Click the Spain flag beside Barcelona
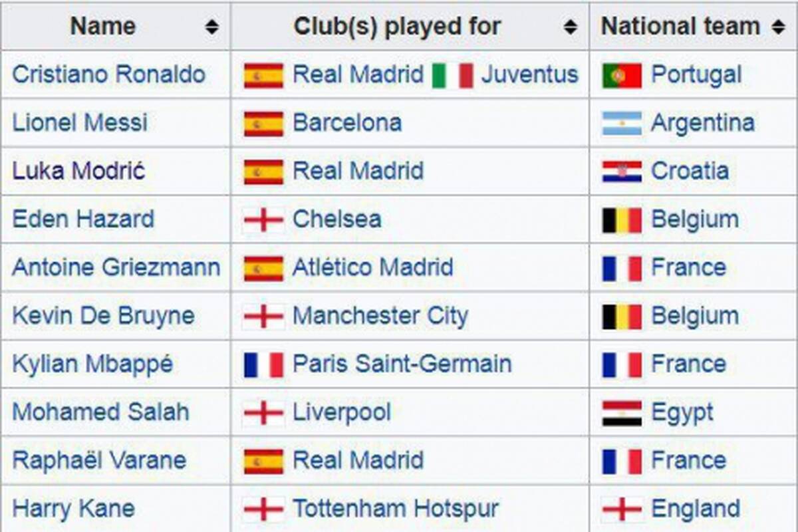The width and height of the screenshot is (798, 532). point(263,124)
